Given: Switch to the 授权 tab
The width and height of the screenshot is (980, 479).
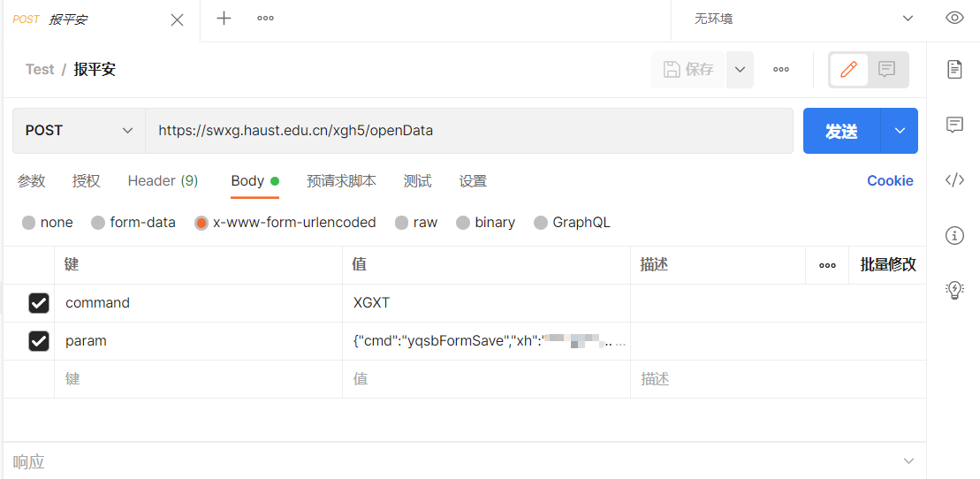Looking at the screenshot, I should click(87, 181).
